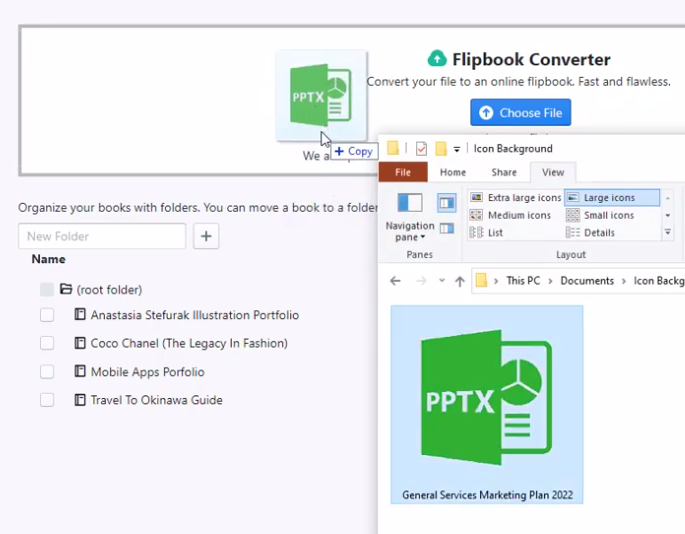The height and width of the screenshot is (534, 685).
Task: Check Coco Chanel book checkbox
Action: [x=47, y=343]
